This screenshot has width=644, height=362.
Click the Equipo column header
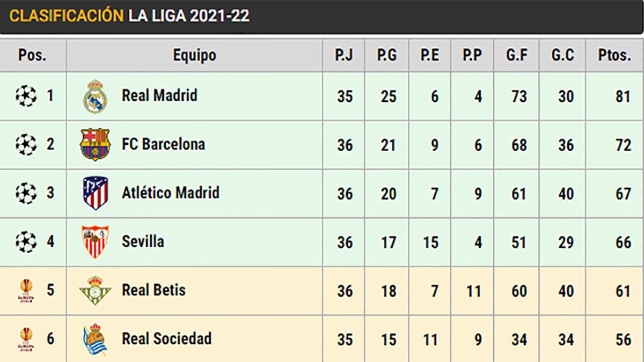(x=194, y=55)
